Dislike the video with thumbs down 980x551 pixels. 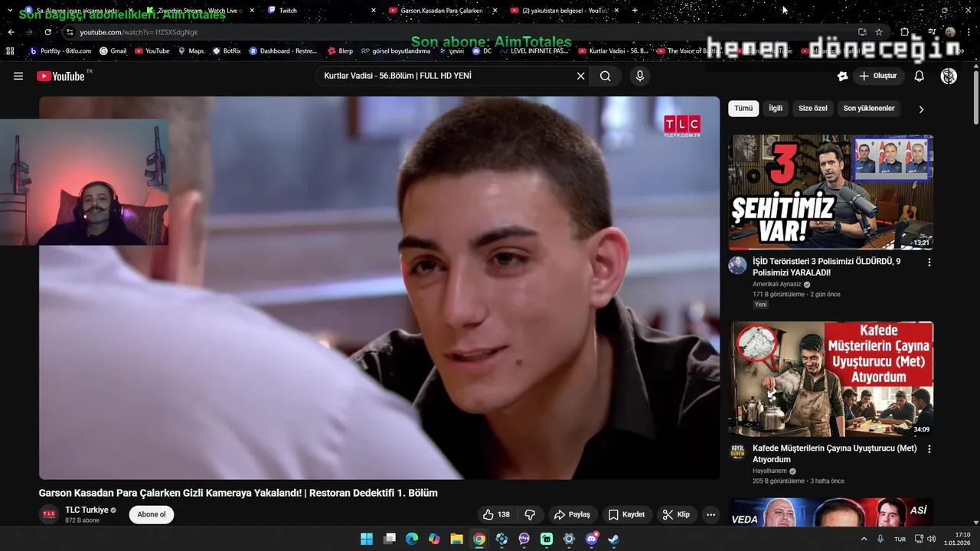pos(530,514)
